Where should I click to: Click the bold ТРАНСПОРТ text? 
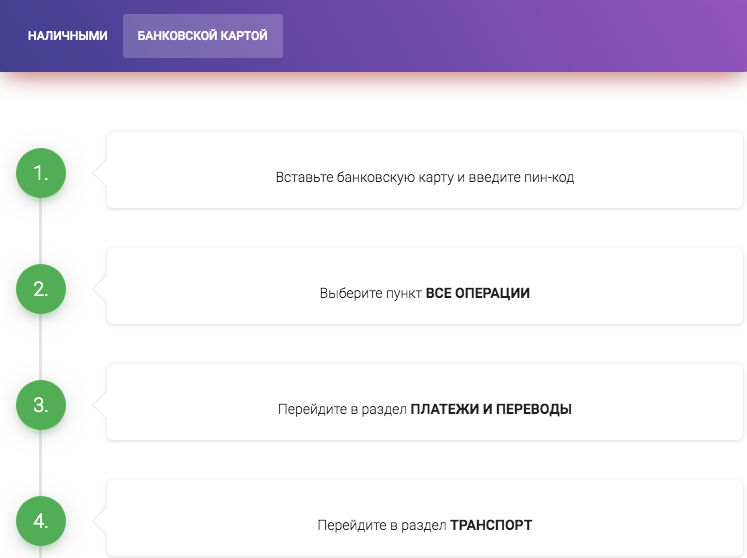click(x=491, y=525)
